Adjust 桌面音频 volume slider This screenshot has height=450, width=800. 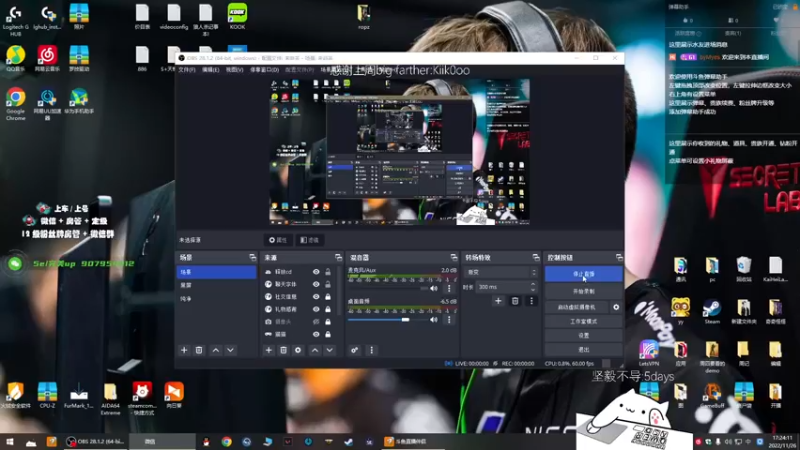[x=387, y=320]
